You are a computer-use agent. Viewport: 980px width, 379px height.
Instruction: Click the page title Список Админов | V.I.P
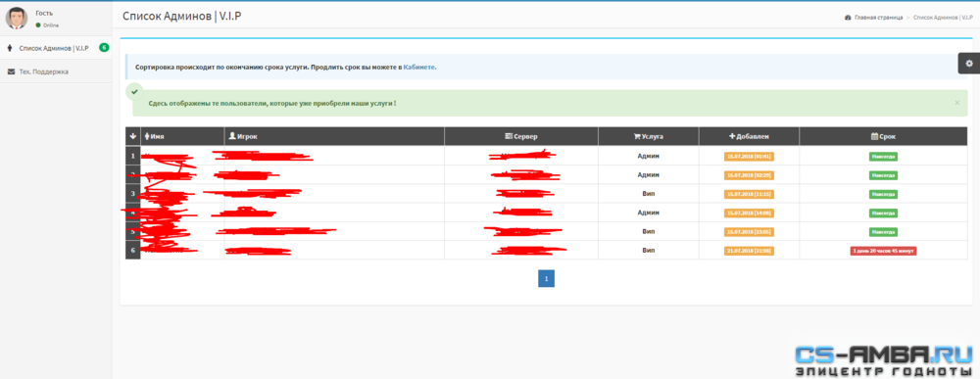pyautogui.click(x=182, y=17)
